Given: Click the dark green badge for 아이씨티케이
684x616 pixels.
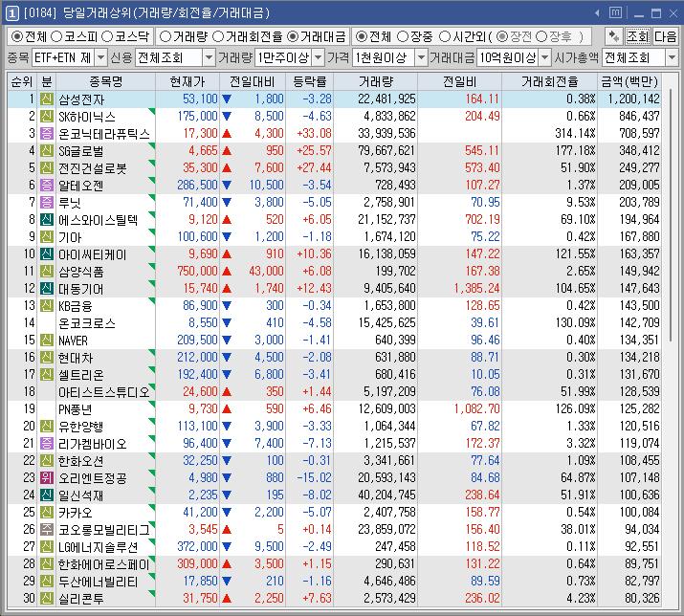Looking at the screenshot, I should 47,253.
